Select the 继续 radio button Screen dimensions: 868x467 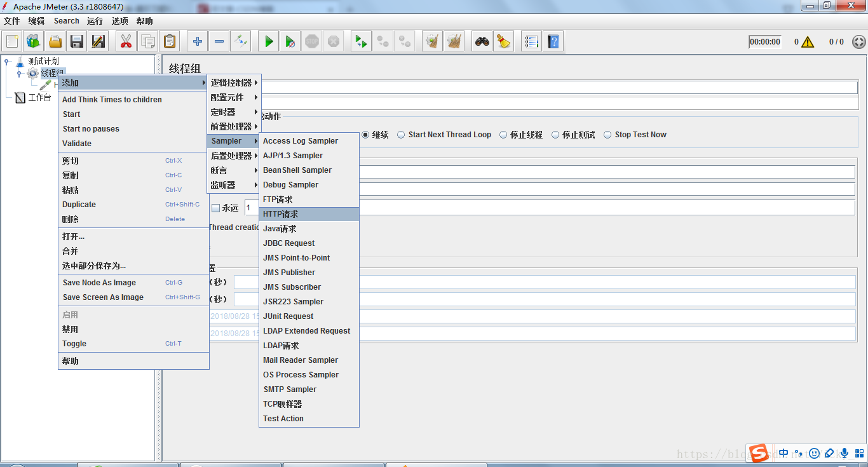click(x=365, y=135)
